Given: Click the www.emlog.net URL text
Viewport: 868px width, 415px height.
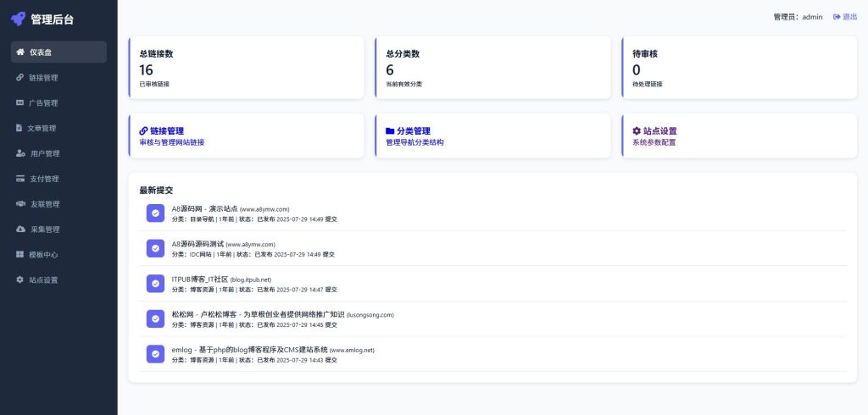Looking at the screenshot, I should 352,351.
